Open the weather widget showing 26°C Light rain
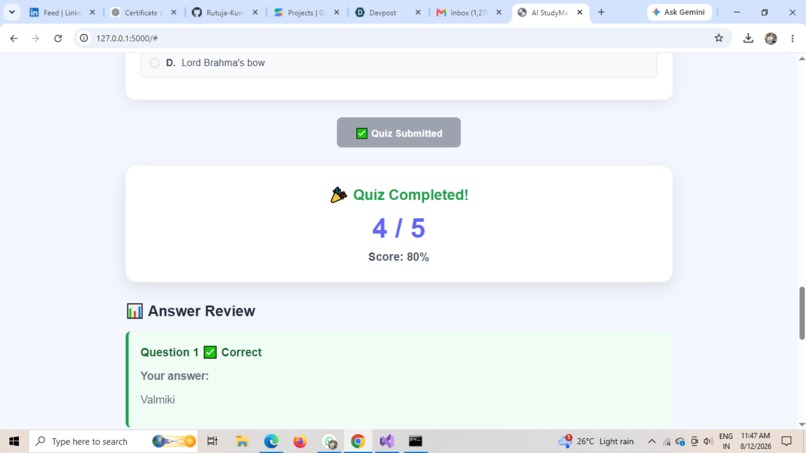This screenshot has width=806, height=453. pos(596,441)
